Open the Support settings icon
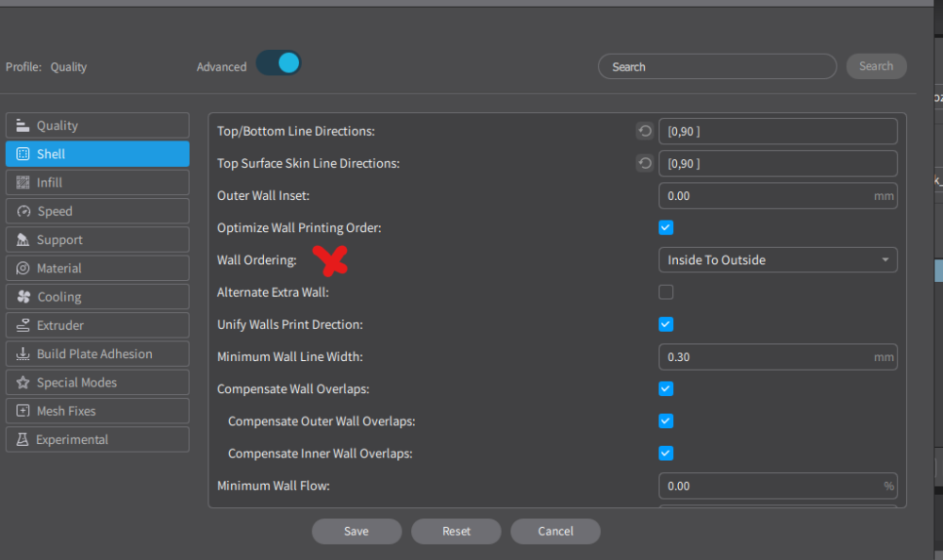Image resolution: width=943 pixels, height=560 pixels. (23, 239)
